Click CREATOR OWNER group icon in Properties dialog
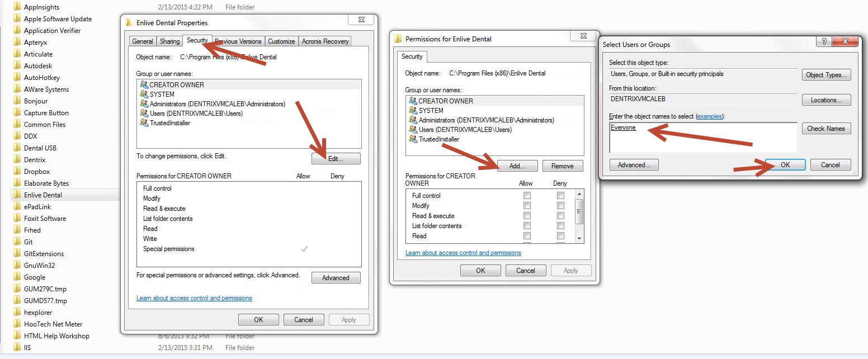This screenshot has width=868, height=359. pos(144,85)
